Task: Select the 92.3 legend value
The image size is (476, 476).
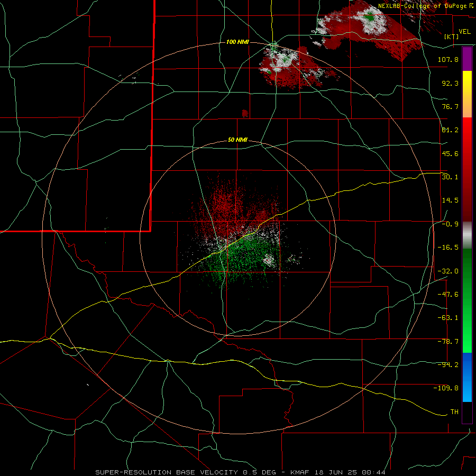Action: [450, 83]
